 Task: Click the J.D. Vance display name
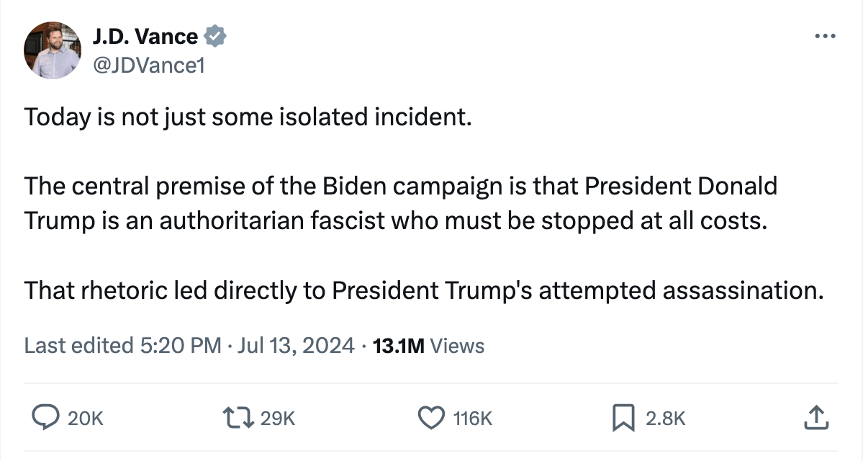pos(145,36)
